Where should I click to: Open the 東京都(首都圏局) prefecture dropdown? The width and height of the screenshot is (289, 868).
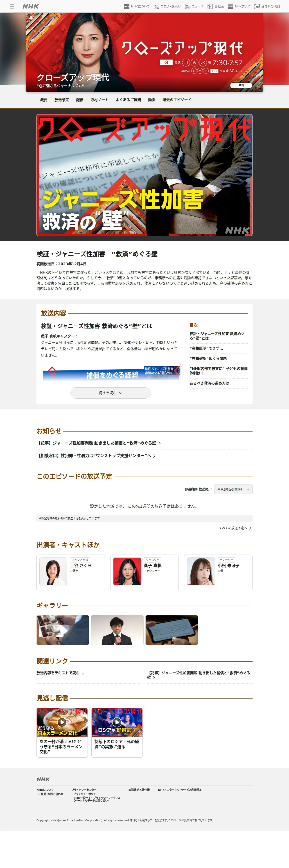[233, 489]
